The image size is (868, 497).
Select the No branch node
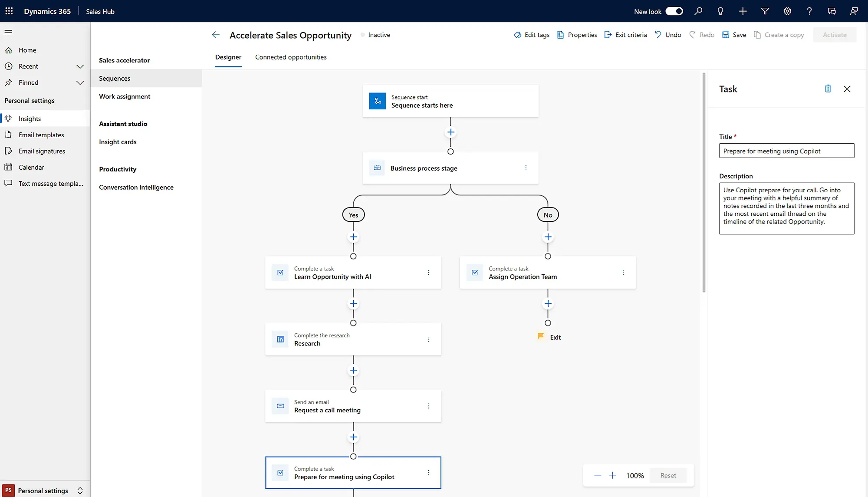click(x=548, y=215)
